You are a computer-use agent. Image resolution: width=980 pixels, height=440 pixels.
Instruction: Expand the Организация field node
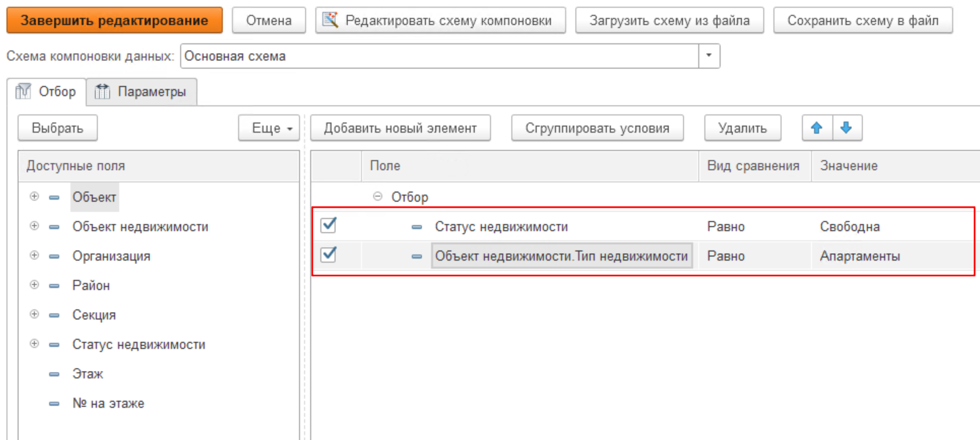click(x=34, y=256)
